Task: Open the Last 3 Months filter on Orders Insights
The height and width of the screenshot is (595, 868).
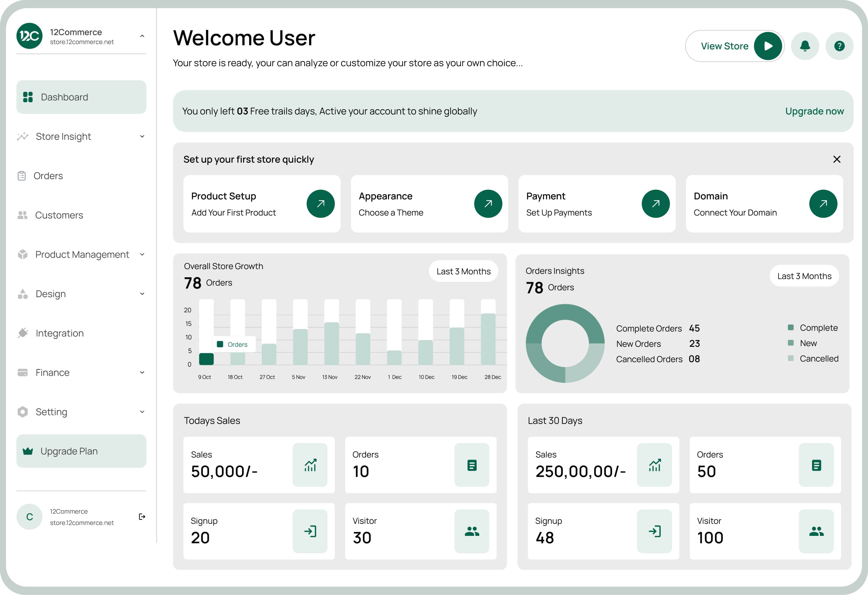Action: (x=804, y=276)
